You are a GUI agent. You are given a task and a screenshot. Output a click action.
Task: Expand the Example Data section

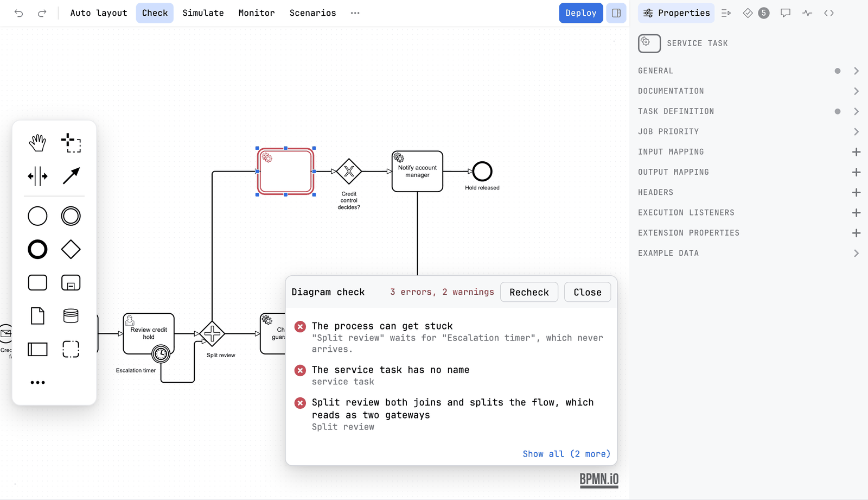749,254
